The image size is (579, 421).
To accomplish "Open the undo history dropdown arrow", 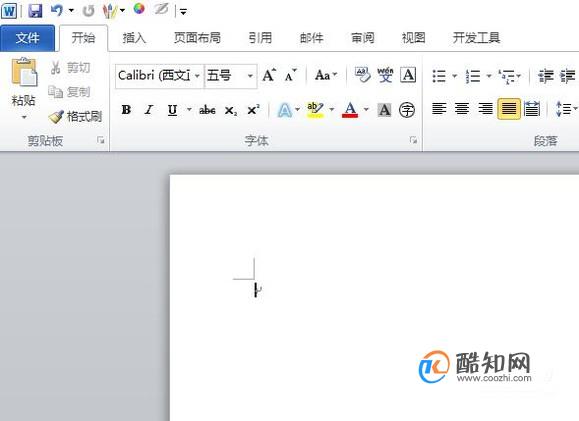I will (x=71, y=11).
